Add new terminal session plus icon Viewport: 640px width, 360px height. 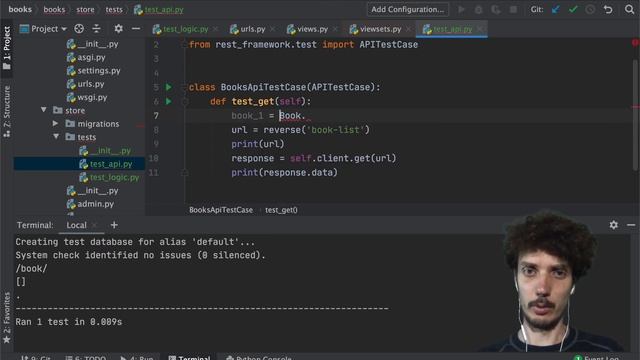click(114, 225)
